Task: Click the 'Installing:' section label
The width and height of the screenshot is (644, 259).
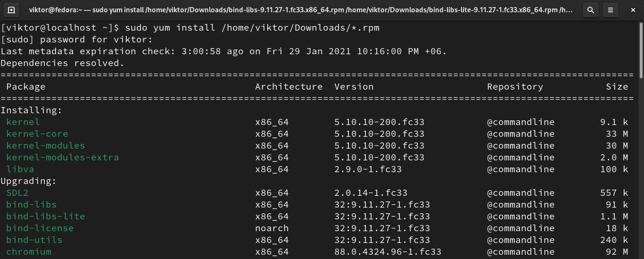Action: [31, 110]
